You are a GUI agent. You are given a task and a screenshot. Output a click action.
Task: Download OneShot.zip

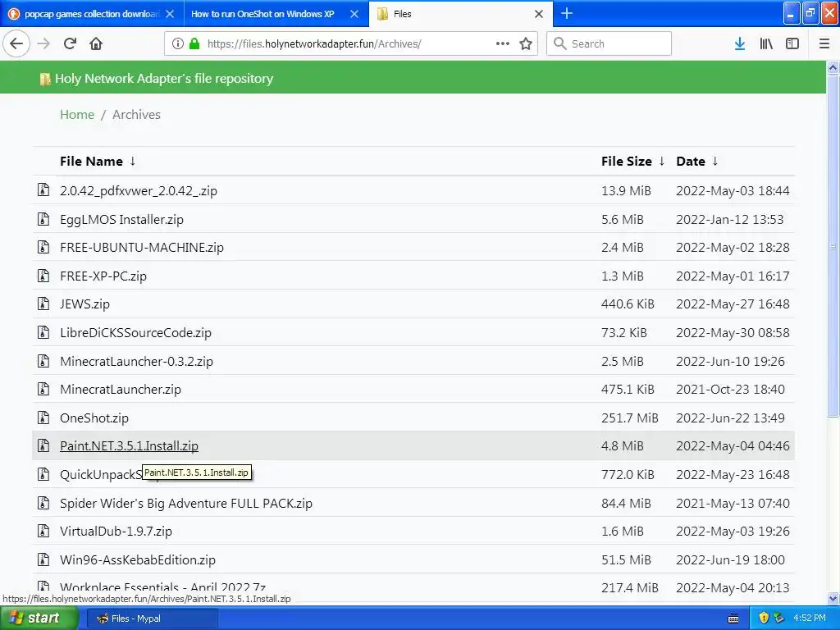click(94, 418)
